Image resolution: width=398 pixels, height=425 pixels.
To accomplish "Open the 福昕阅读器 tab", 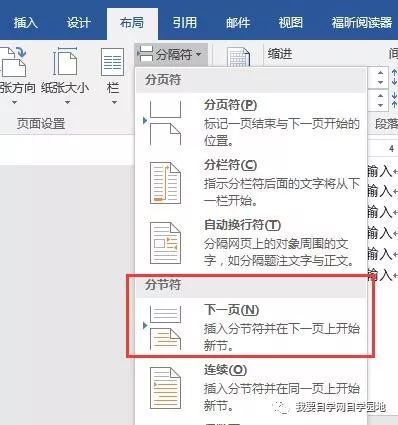I will (362, 23).
